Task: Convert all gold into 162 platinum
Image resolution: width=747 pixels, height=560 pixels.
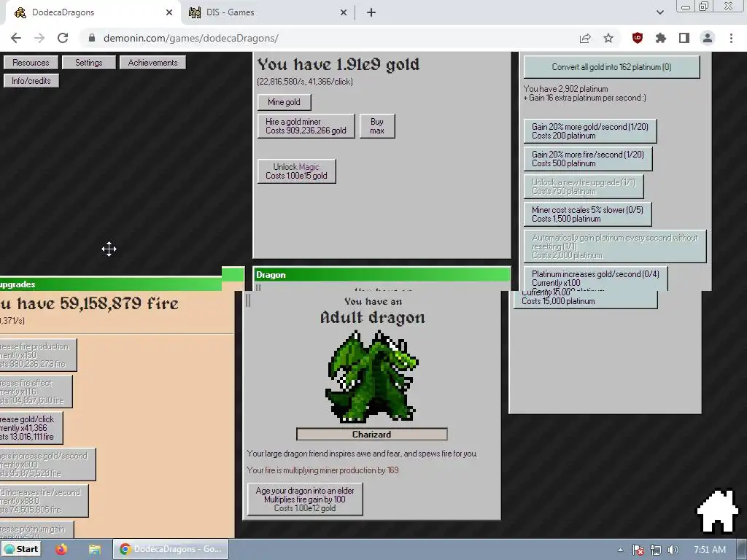Action: point(612,66)
